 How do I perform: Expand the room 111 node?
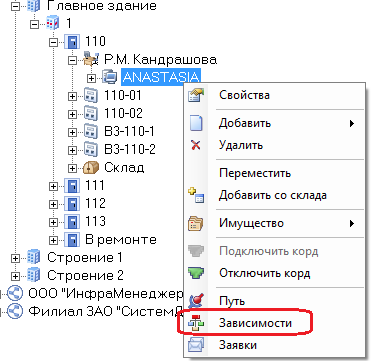point(53,186)
